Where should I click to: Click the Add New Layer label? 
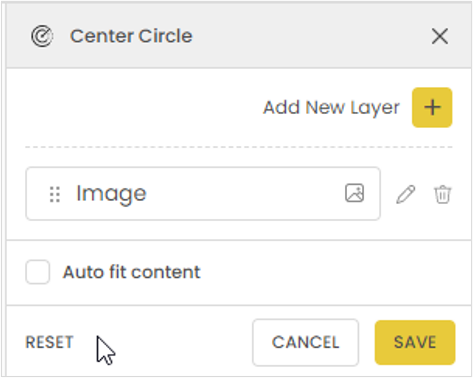point(331,108)
